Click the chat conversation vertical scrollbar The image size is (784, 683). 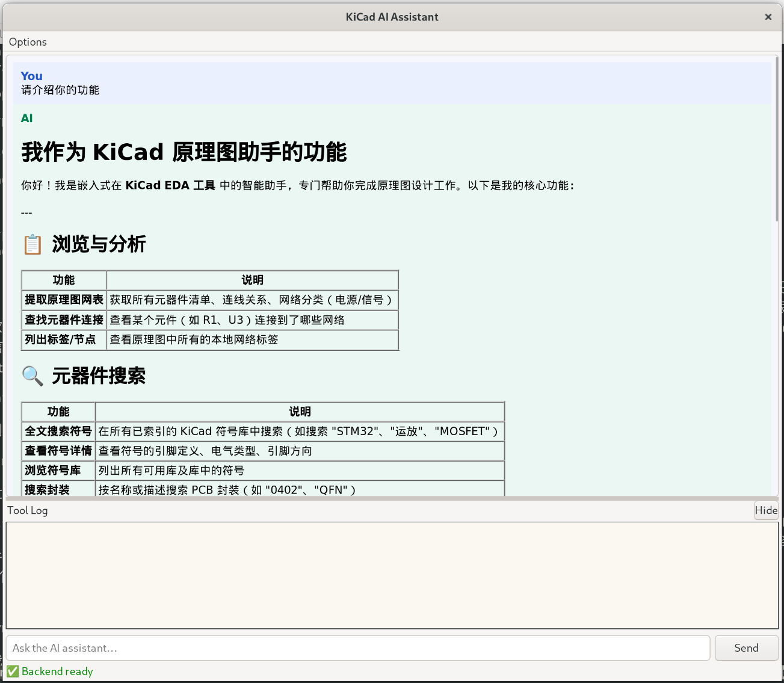(x=777, y=138)
